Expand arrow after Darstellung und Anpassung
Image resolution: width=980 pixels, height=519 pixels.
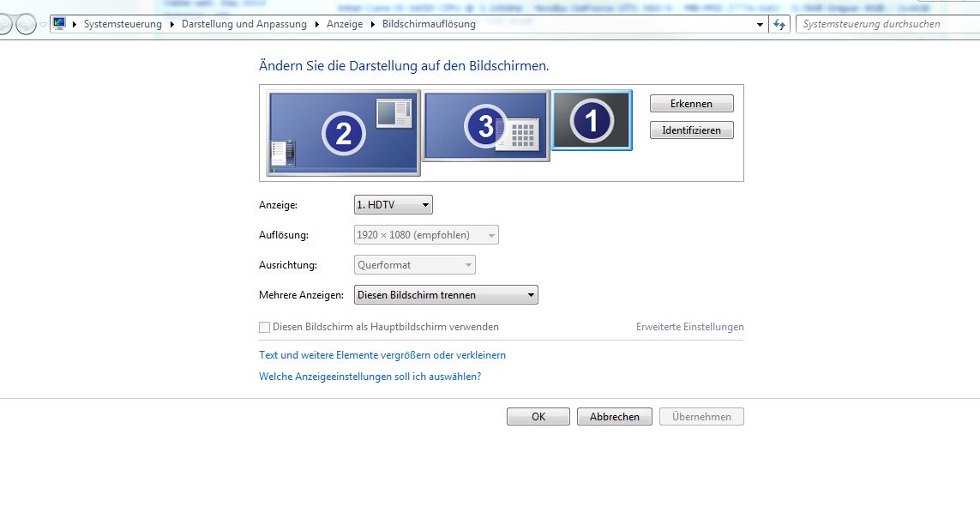pos(317,24)
